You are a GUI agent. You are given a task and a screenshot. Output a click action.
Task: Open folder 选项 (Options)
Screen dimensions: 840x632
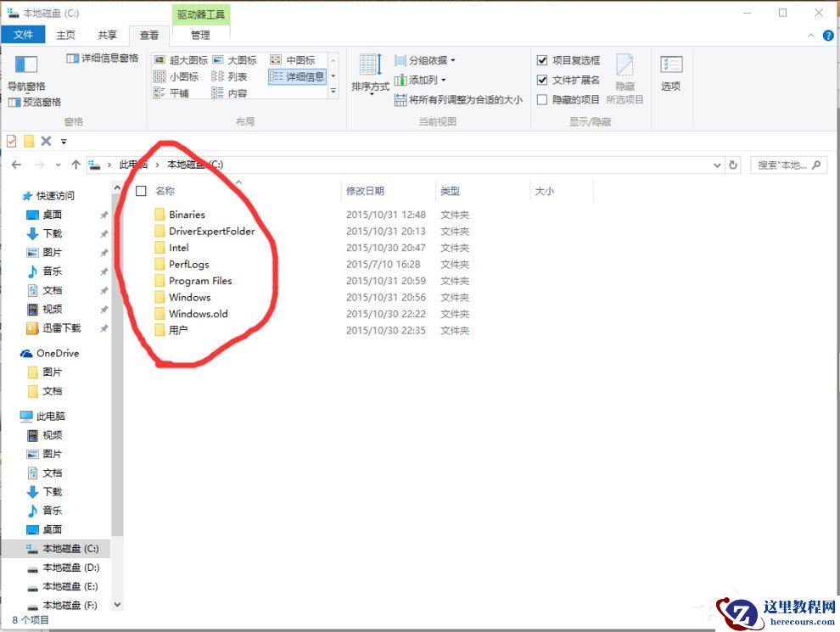(x=671, y=77)
